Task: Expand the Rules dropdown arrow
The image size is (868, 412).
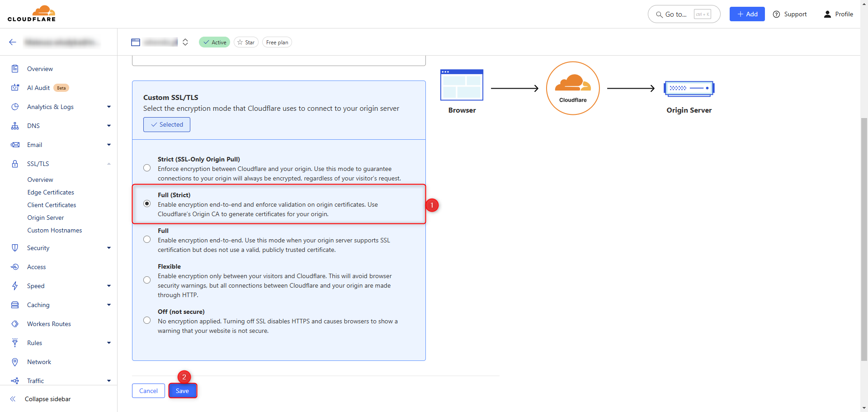Action: (109, 343)
